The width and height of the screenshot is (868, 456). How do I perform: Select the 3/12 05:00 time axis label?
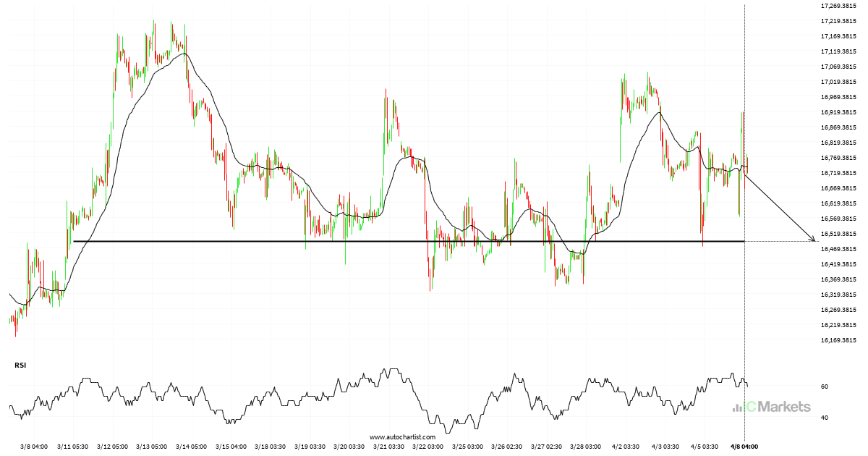[112, 447]
